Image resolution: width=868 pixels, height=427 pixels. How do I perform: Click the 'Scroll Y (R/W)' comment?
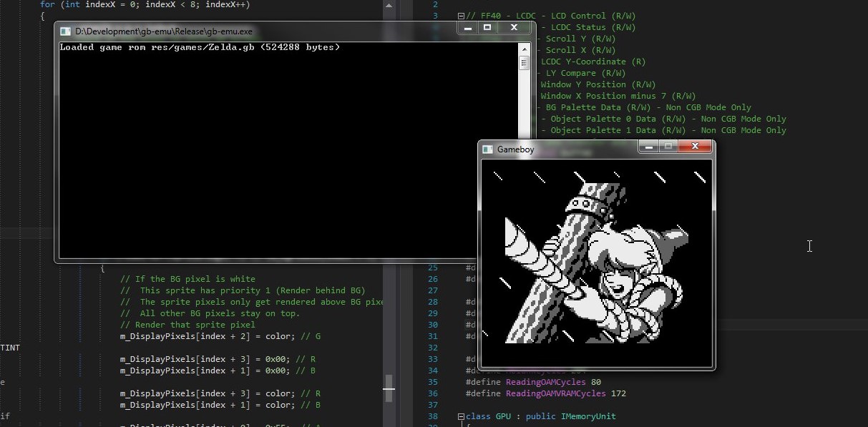[580, 39]
